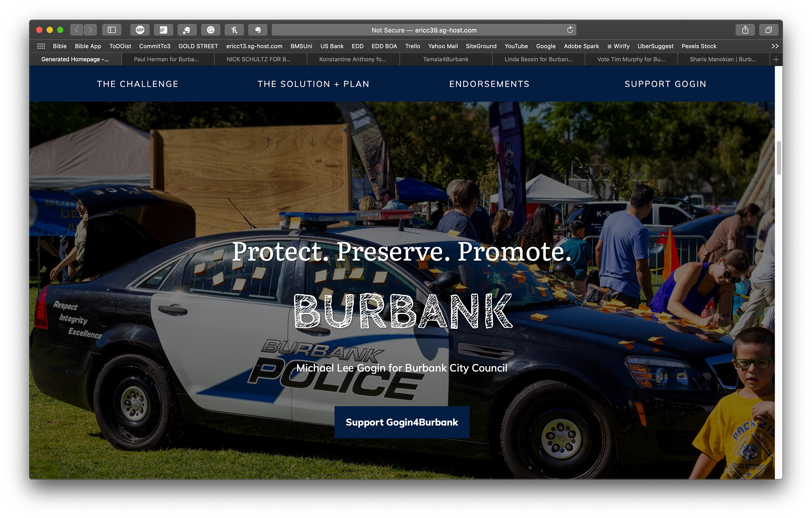This screenshot has width=812, height=518.
Task: Open the BMSUni bookmark
Action: pyautogui.click(x=301, y=46)
